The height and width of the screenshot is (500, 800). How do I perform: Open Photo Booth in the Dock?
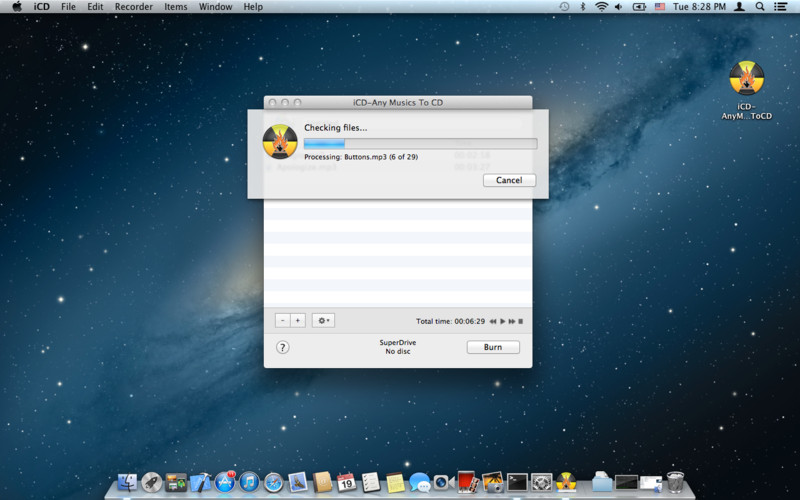(x=468, y=482)
